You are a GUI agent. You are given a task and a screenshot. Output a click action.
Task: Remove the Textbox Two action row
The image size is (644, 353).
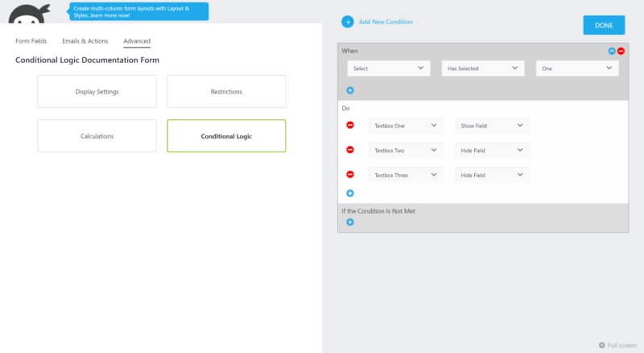point(350,150)
